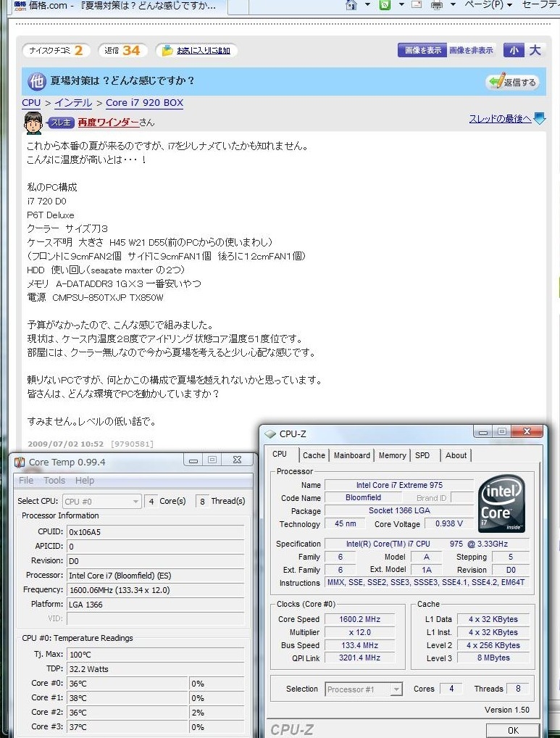Image resolution: width=560 pixels, height=738 pixels.
Task: Click the 他 category icon
Action: pos(37,81)
